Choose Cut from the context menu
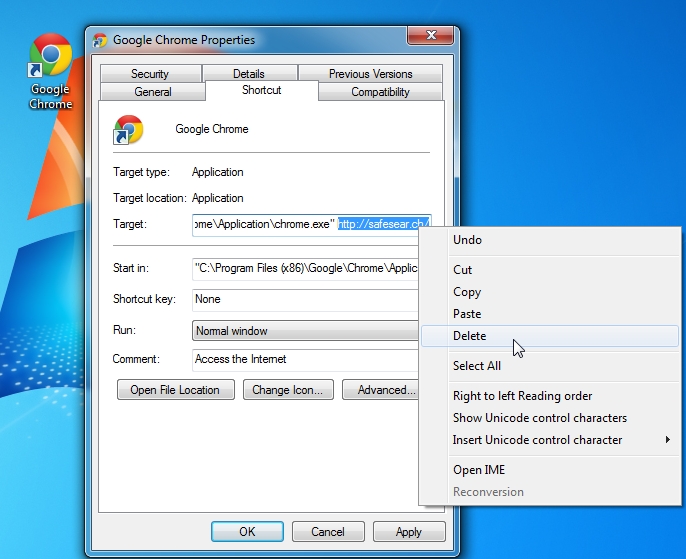Screen dimensions: 686x559 click(550, 269)
